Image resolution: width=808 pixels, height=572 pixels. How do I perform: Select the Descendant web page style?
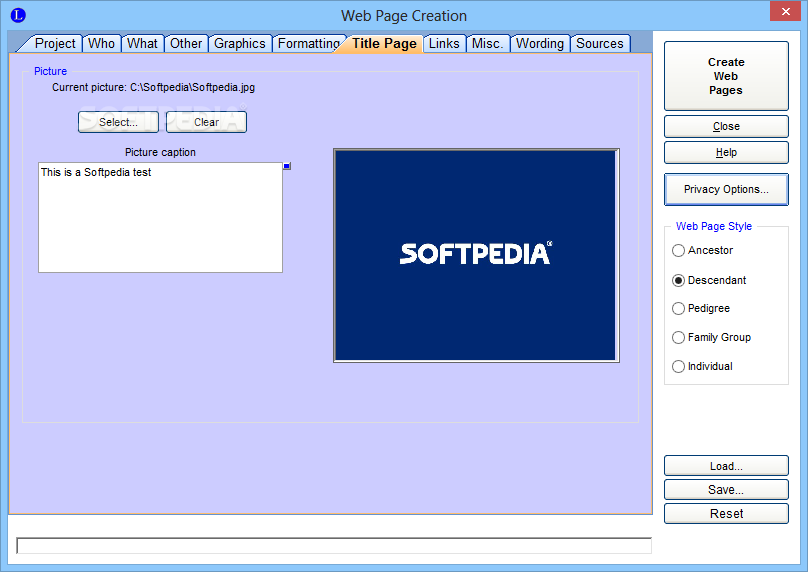tap(709, 280)
